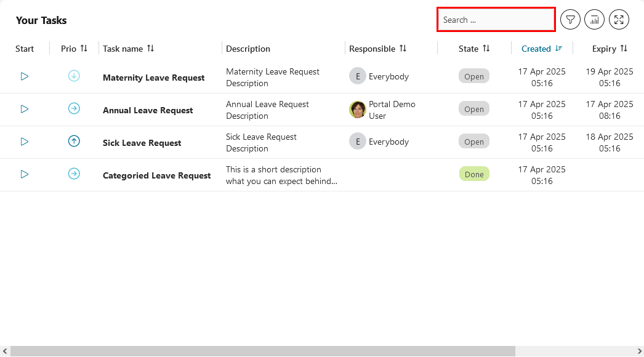
Task: Click expiry date 19 Apr 2025 05:16
Action: (610, 77)
